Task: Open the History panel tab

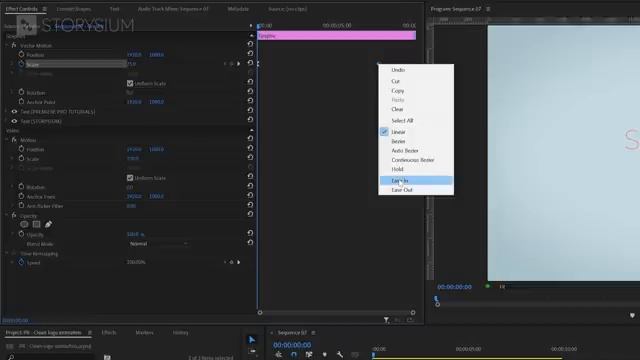Action: tap(180, 333)
